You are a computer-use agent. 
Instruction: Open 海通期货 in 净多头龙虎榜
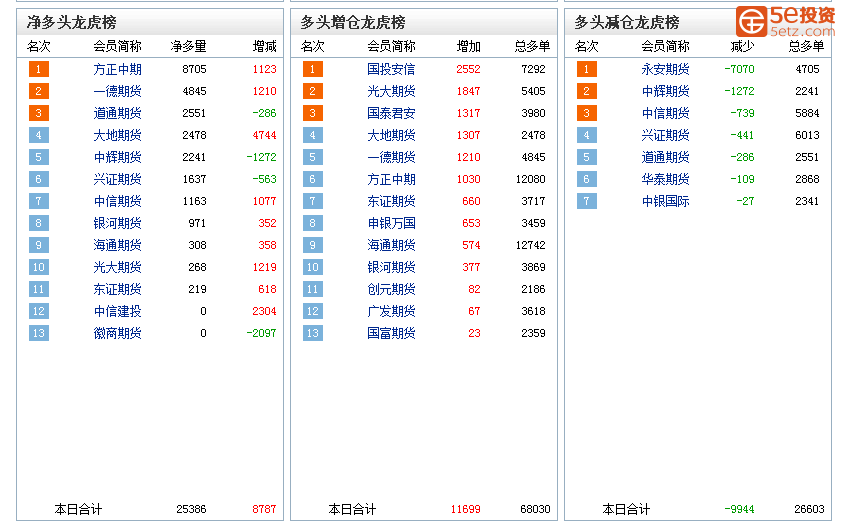click(117, 245)
